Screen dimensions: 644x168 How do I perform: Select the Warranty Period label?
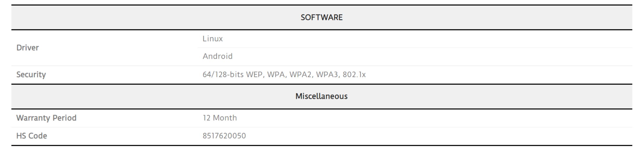tap(46, 118)
